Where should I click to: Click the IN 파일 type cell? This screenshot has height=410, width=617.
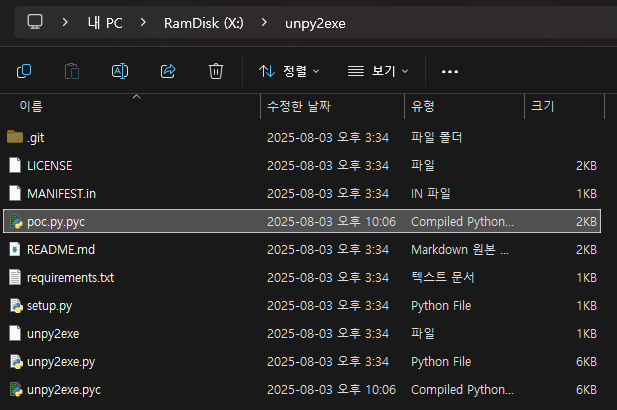click(431, 194)
